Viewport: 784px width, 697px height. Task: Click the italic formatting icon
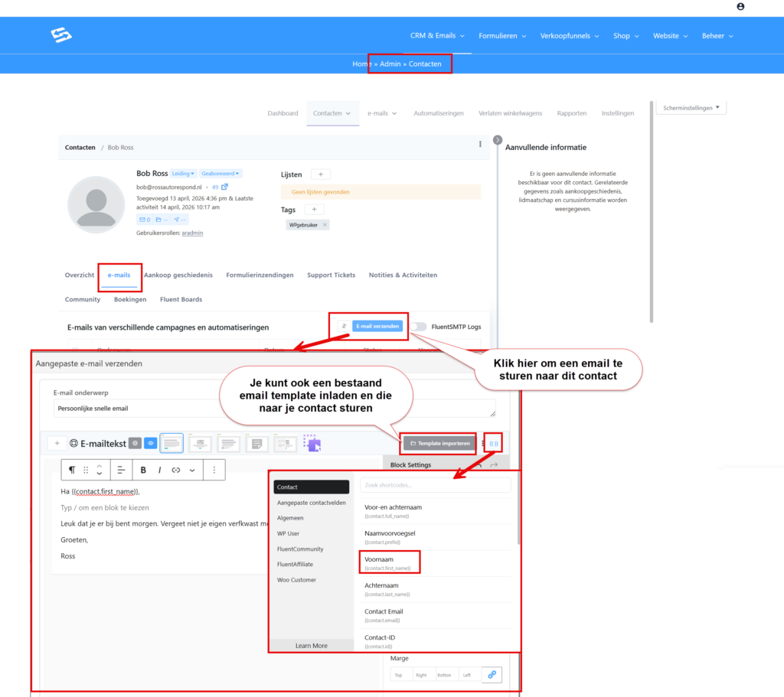[159, 470]
